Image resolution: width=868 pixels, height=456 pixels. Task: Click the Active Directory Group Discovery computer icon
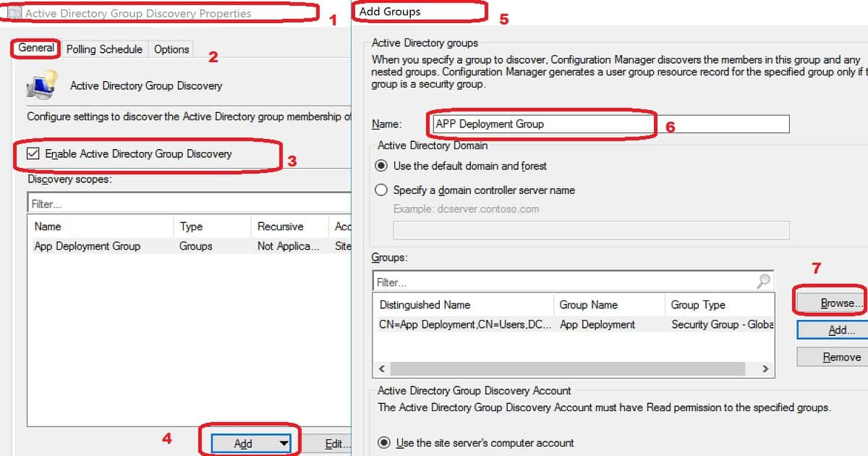pyautogui.click(x=42, y=85)
